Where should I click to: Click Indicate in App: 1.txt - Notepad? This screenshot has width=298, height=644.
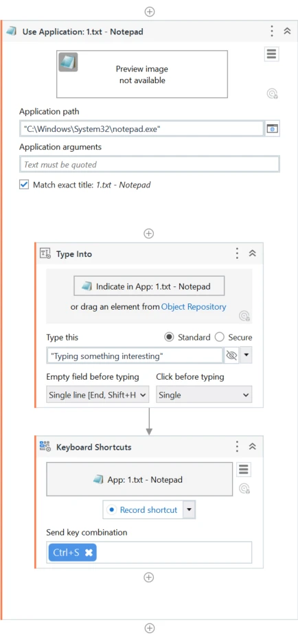pyautogui.click(x=149, y=286)
